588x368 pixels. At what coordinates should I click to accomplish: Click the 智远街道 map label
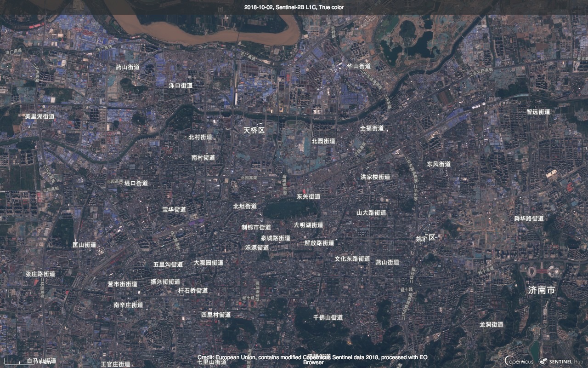(x=538, y=112)
